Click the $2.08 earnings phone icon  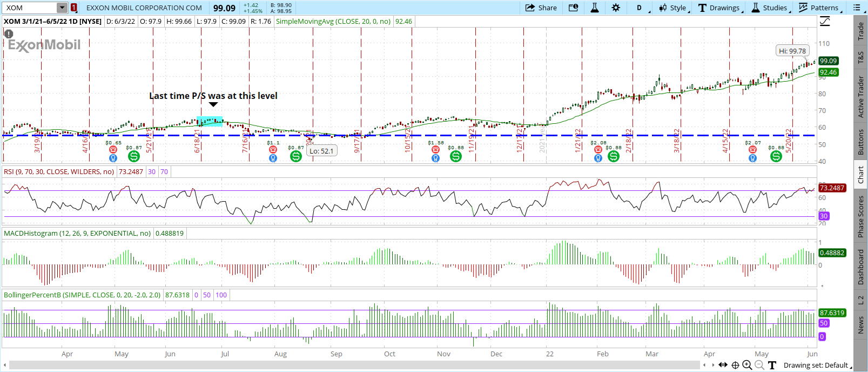[598, 150]
